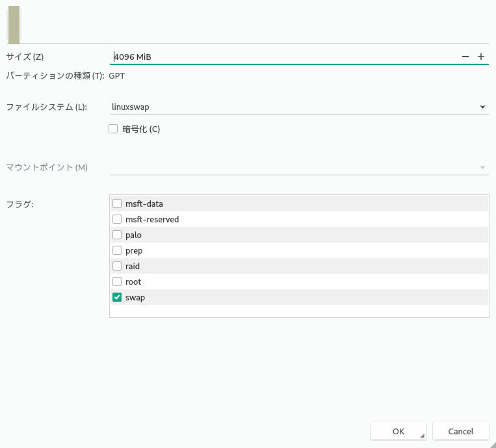Uncheck the swap flag checkbox
This screenshot has width=496, height=448.
point(117,297)
